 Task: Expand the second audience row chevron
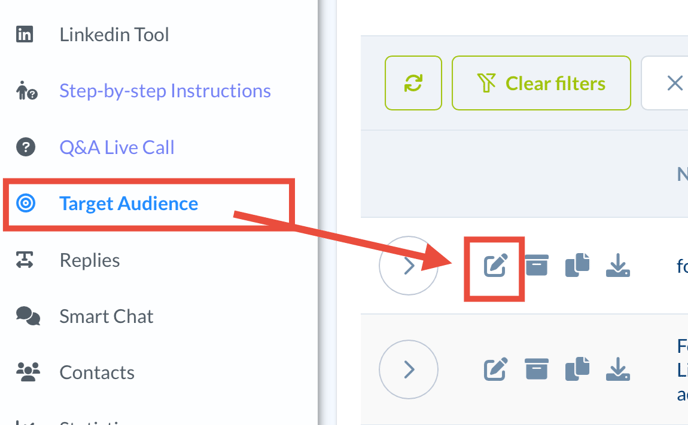(409, 369)
